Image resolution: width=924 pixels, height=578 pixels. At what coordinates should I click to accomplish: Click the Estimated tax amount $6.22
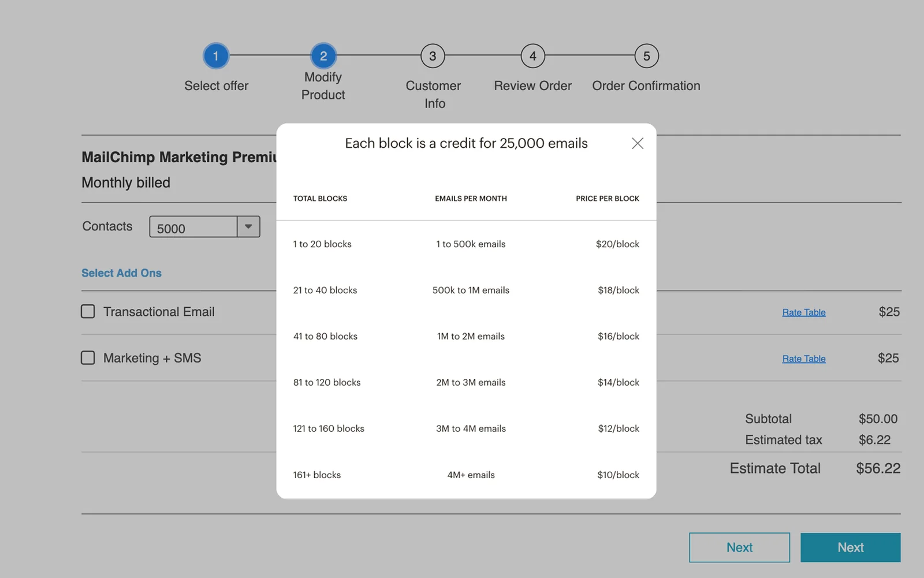point(874,440)
